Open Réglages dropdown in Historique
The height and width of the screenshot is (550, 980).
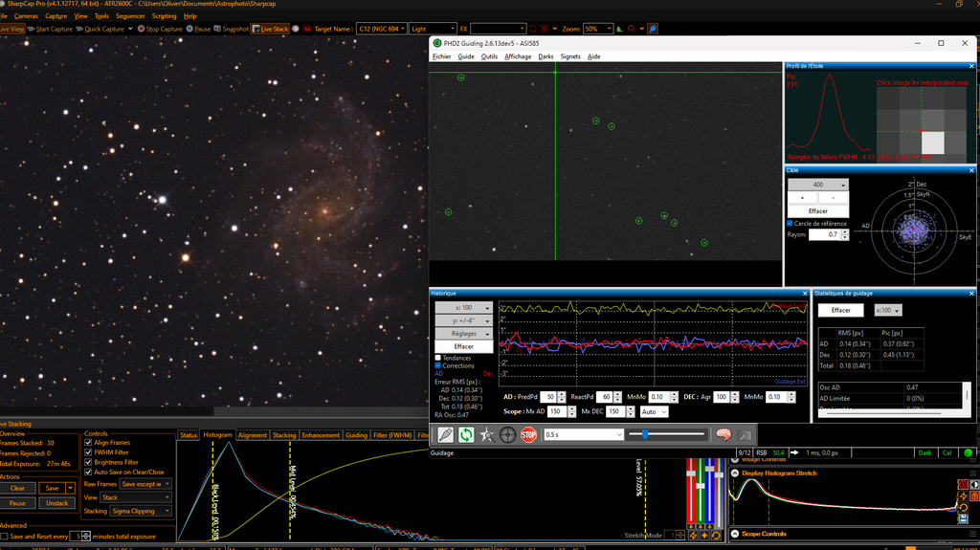(x=464, y=334)
